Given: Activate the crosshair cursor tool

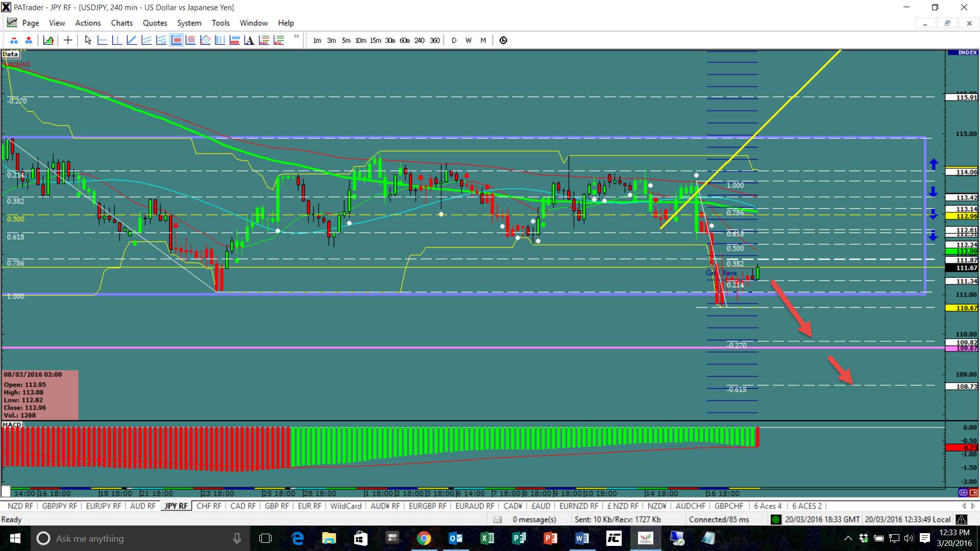Looking at the screenshot, I should click(x=68, y=40).
